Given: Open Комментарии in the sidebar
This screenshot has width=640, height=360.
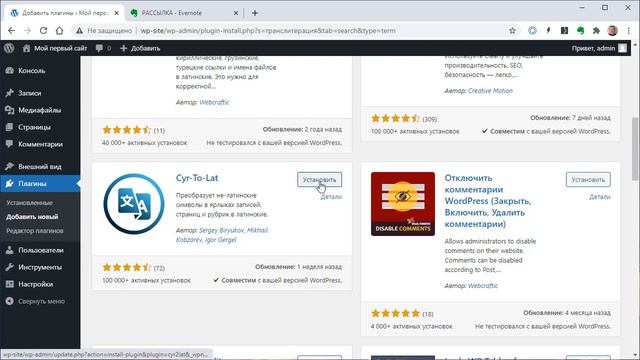Looking at the screenshot, I should 40,144.
